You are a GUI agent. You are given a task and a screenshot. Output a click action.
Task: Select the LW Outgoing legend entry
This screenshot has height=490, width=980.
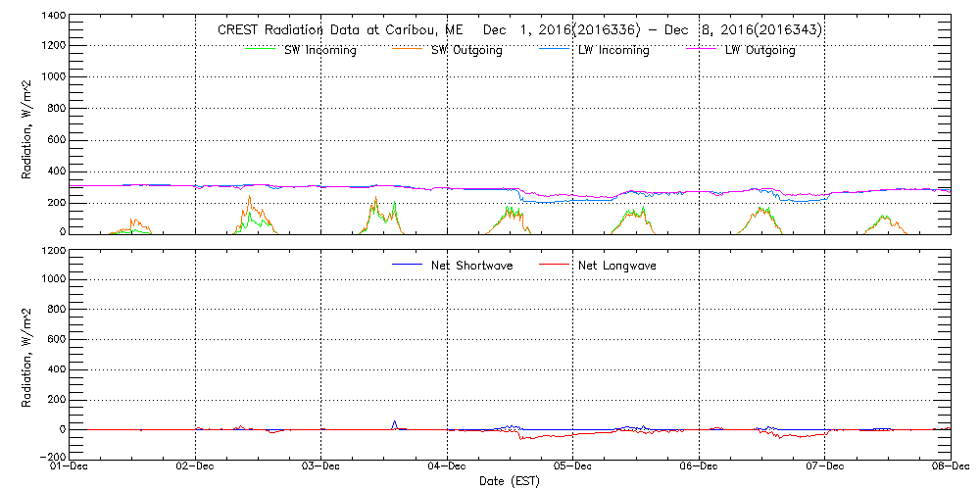click(759, 50)
